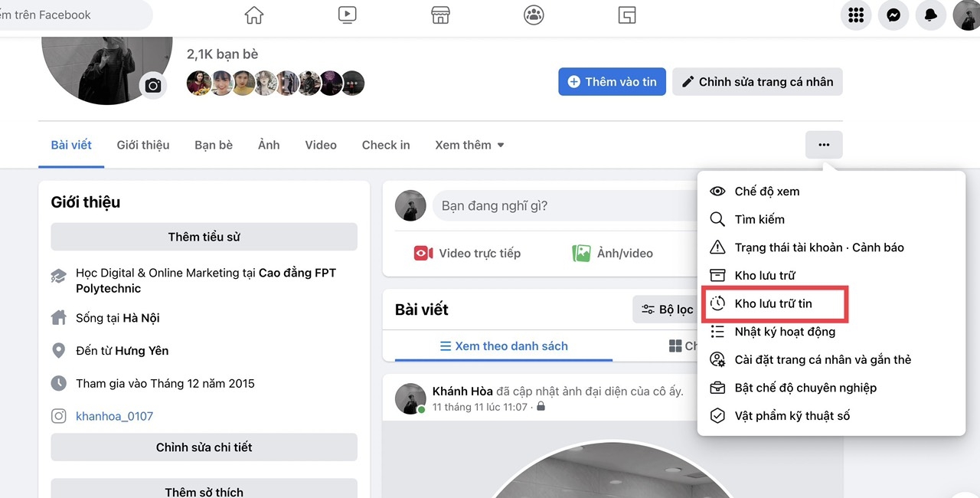Click hexagon check icon for digital items
Screen dimensions: 980x498
tap(717, 415)
